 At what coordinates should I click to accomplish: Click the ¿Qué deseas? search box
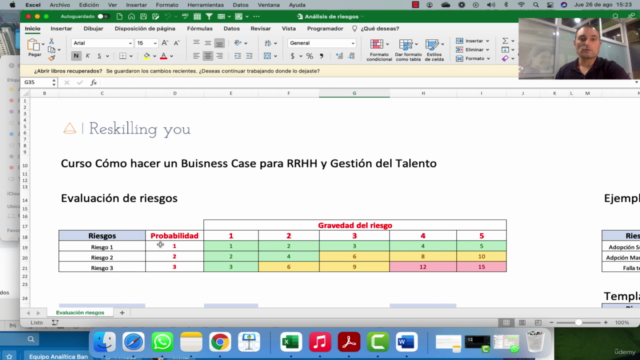point(376,29)
